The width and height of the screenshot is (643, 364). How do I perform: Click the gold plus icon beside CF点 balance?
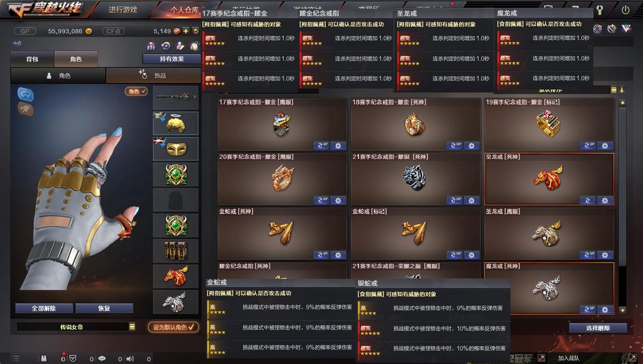tap(186, 31)
